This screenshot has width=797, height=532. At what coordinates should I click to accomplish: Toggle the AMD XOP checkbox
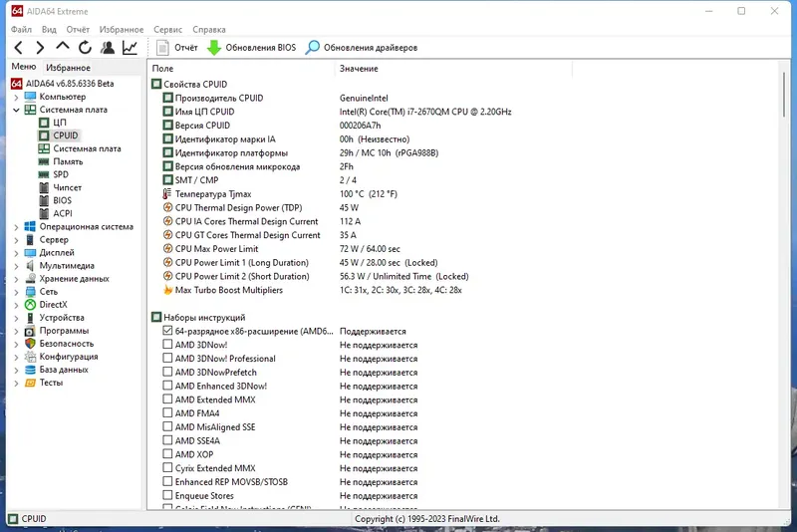(x=167, y=454)
